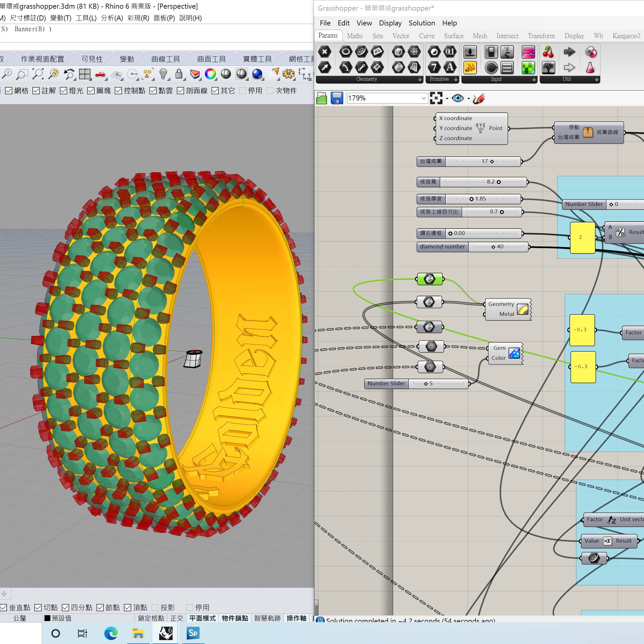Click the rainbow color wheel icon
Image resolution: width=644 pixels, height=644 pixels.
coord(210,74)
